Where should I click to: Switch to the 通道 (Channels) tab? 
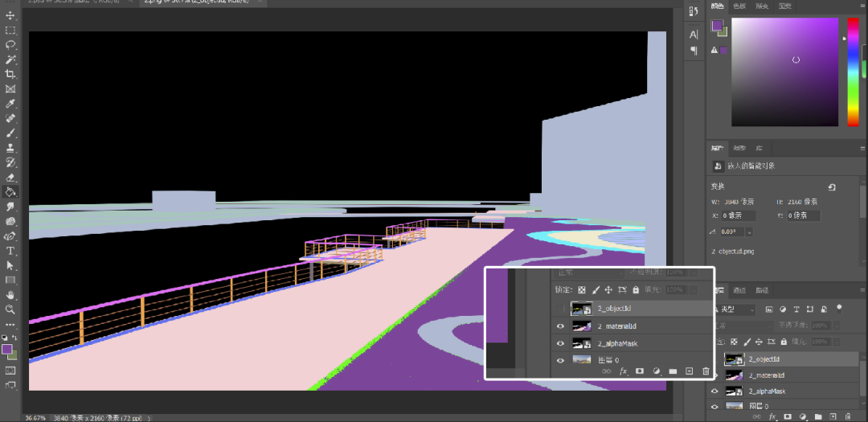(739, 290)
